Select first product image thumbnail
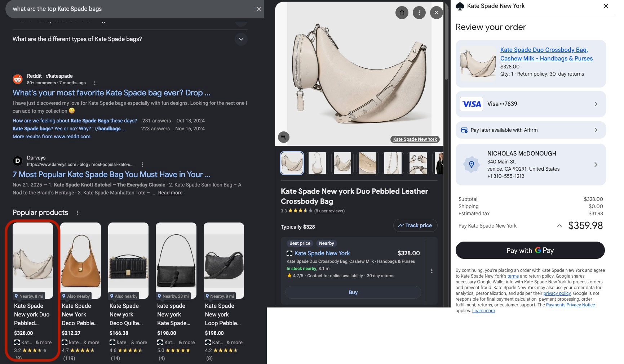Image resolution: width=624 pixels, height=364 pixels. (292, 163)
